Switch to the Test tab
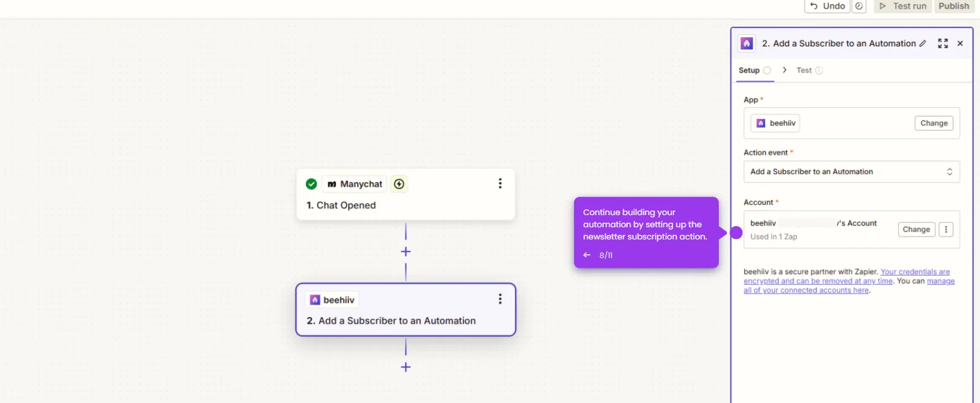The height and width of the screenshot is (403, 980). pos(809,70)
